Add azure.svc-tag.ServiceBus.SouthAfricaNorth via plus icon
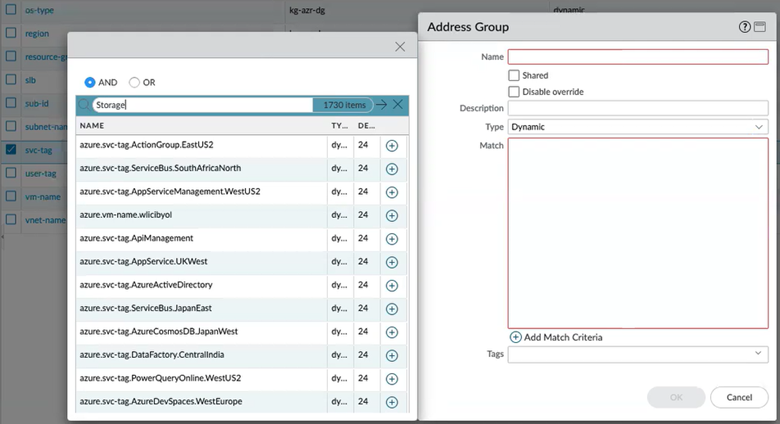780x424 pixels. (391, 169)
